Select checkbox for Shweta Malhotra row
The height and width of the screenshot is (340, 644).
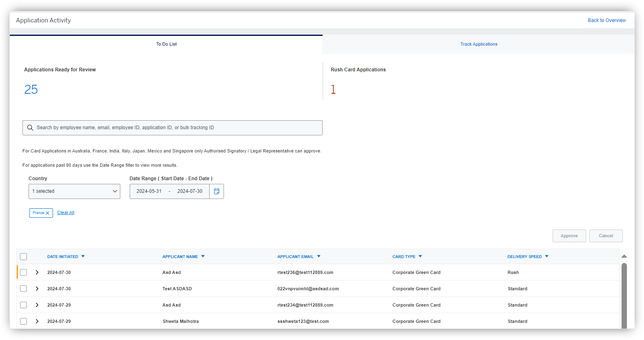24,321
